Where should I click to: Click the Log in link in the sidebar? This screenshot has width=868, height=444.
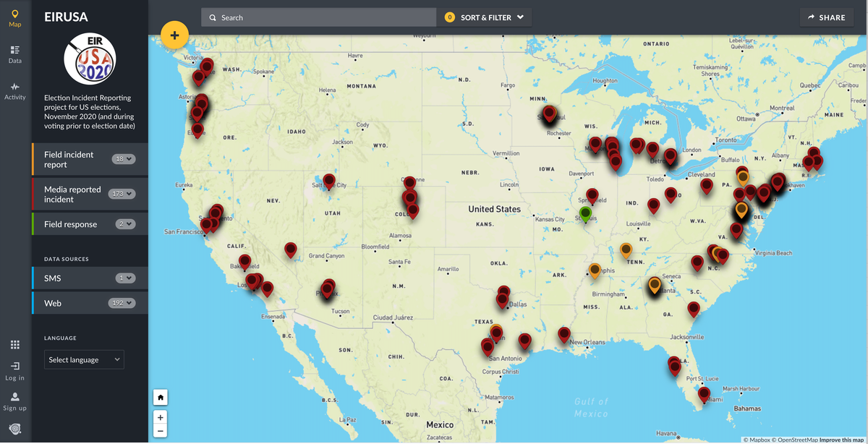(14, 369)
